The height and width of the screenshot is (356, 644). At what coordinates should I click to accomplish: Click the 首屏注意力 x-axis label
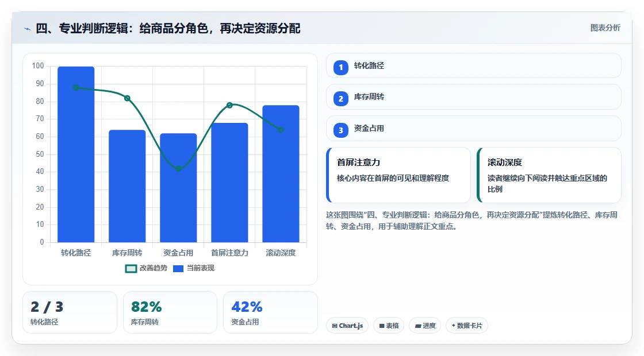point(229,253)
